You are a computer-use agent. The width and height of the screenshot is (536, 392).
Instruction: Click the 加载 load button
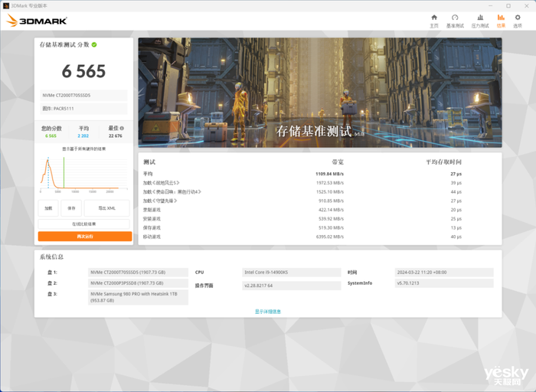point(48,208)
